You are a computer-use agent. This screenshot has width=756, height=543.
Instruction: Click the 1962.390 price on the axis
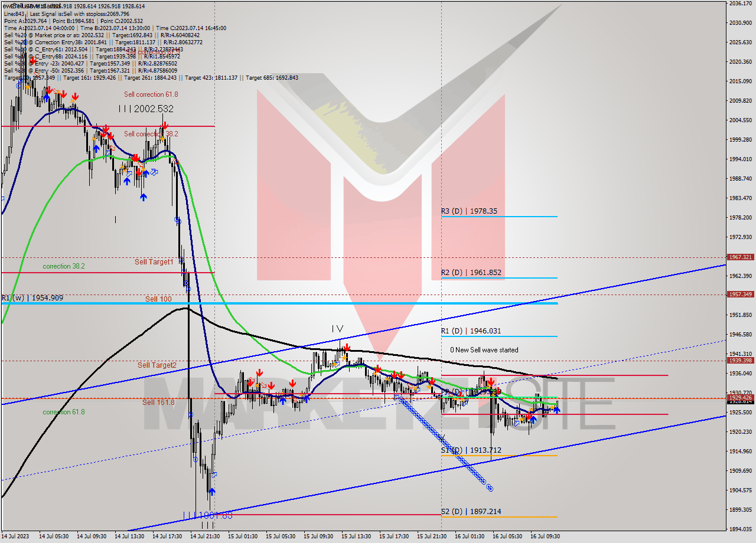(740, 276)
